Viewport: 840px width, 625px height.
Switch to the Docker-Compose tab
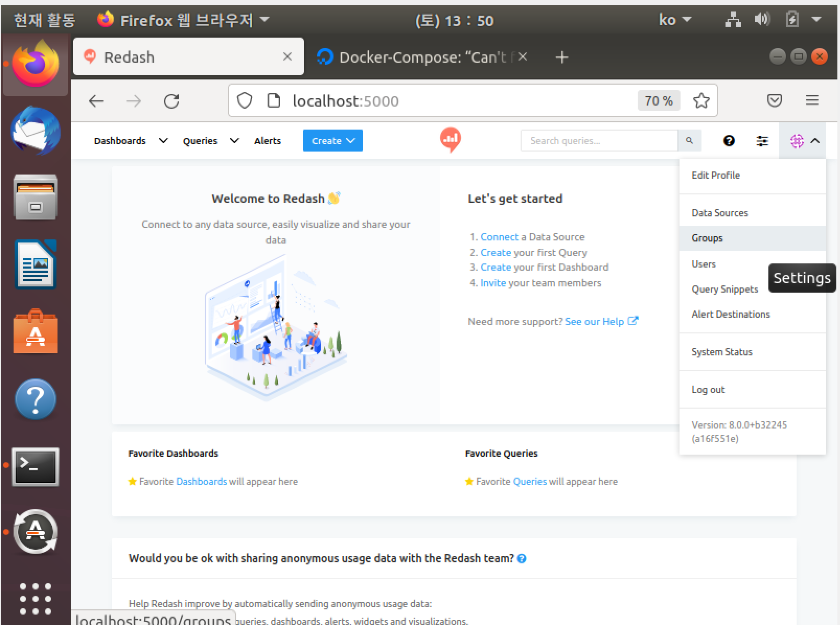coord(422,57)
